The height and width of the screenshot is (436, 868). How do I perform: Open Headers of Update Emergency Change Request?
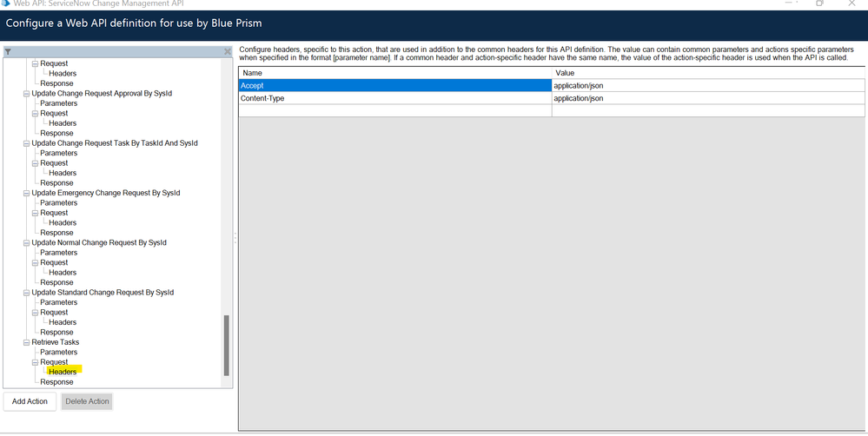63,223
